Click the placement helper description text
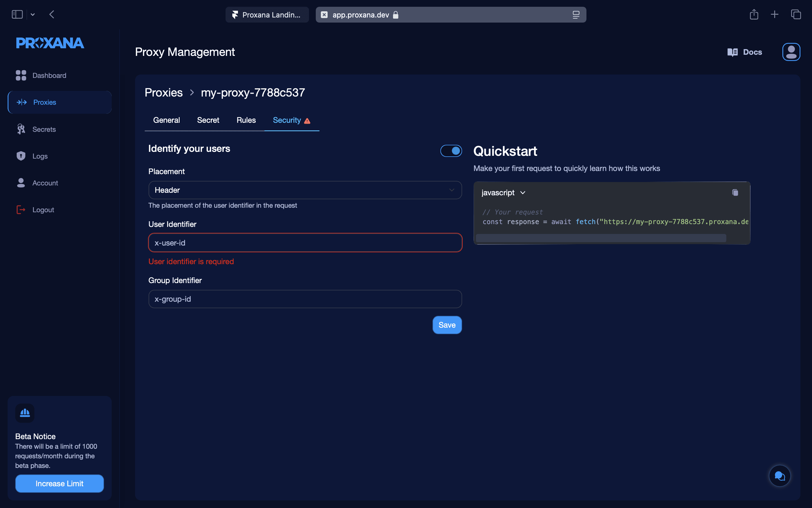The width and height of the screenshot is (812, 508). (x=222, y=205)
